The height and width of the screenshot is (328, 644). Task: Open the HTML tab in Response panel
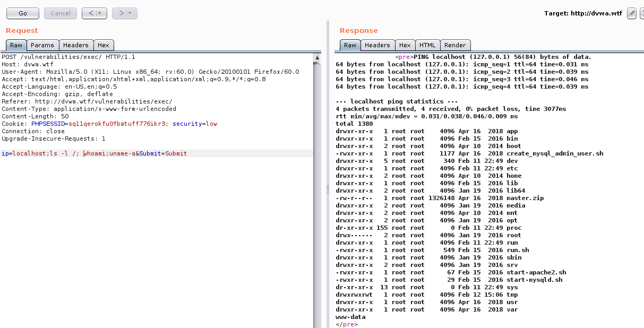427,45
